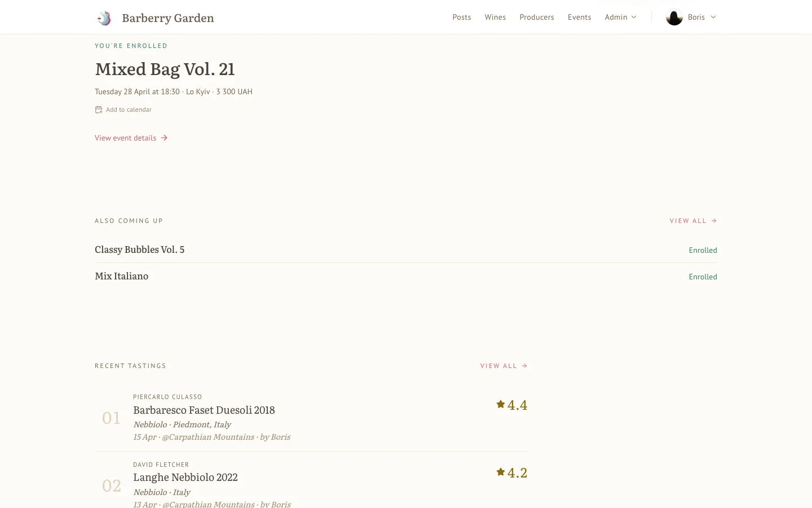The height and width of the screenshot is (508, 812).
Task: Select the Langhe Nebbiolo 2022 entry
Action: pyautogui.click(x=186, y=476)
